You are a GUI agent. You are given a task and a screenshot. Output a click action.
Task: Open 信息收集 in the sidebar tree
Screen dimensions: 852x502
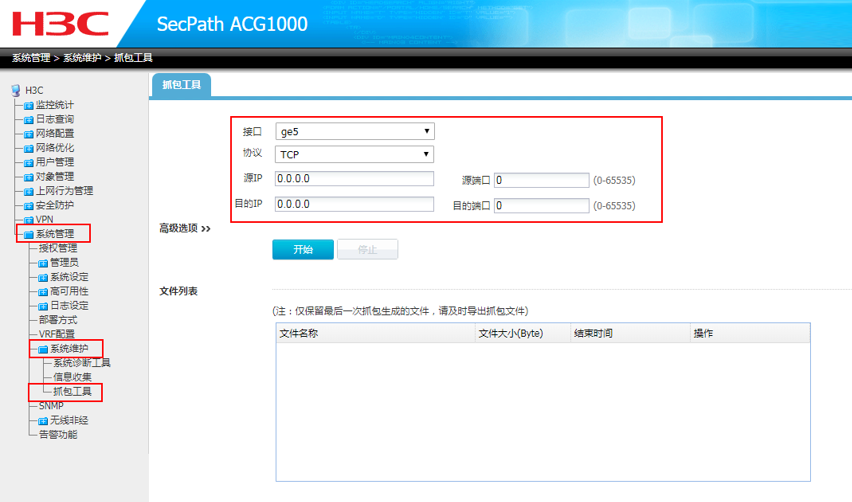click(x=72, y=377)
